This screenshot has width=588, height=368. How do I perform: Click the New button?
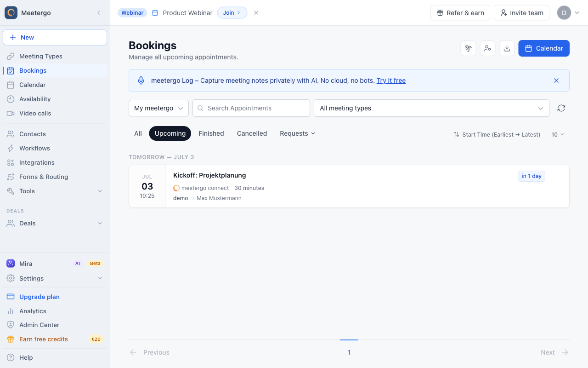pos(55,37)
